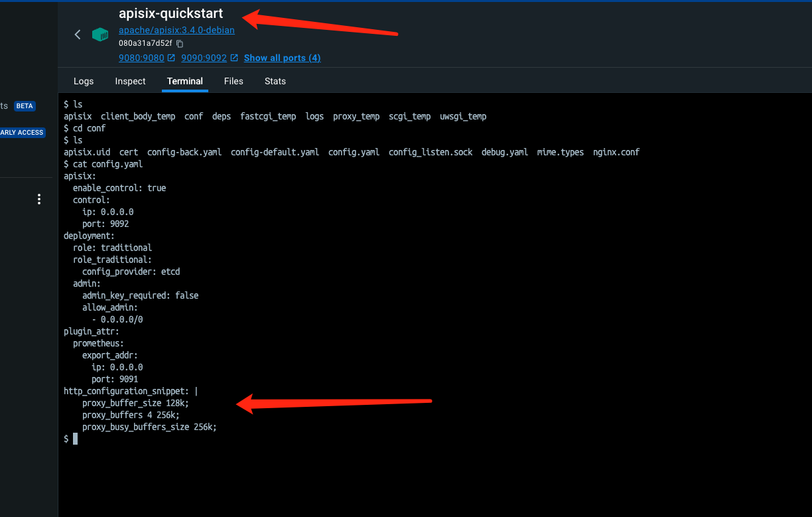
Task: Open external link icon beside 9090:9092
Action: click(234, 58)
